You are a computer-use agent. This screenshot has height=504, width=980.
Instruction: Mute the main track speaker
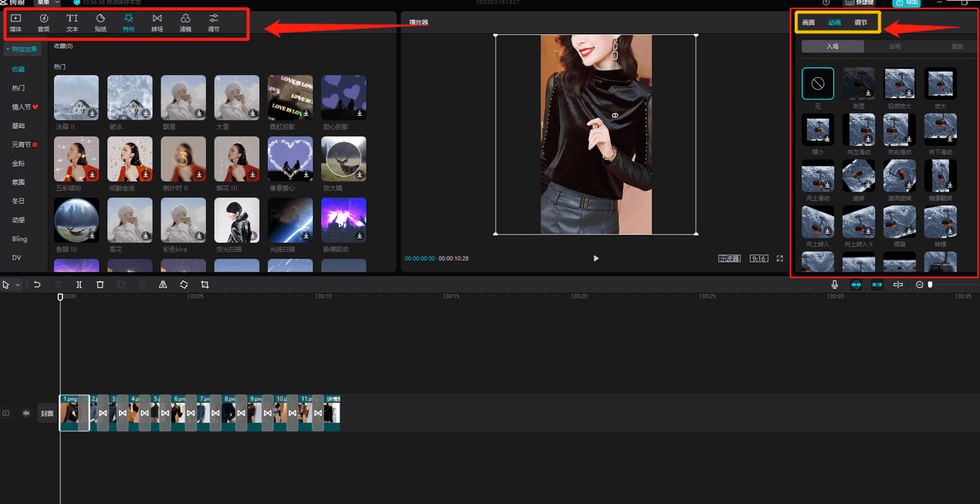coord(25,413)
